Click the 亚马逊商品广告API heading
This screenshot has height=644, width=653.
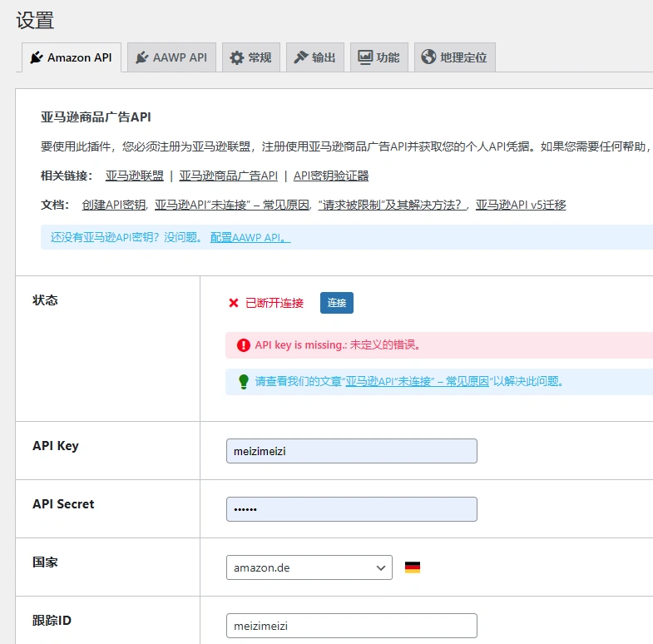tap(96, 117)
